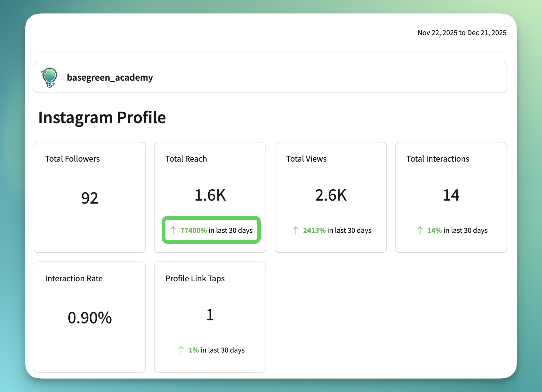This screenshot has width=542, height=392.
Task: Select the basegreen_academy account name
Action: pyautogui.click(x=110, y=77)
